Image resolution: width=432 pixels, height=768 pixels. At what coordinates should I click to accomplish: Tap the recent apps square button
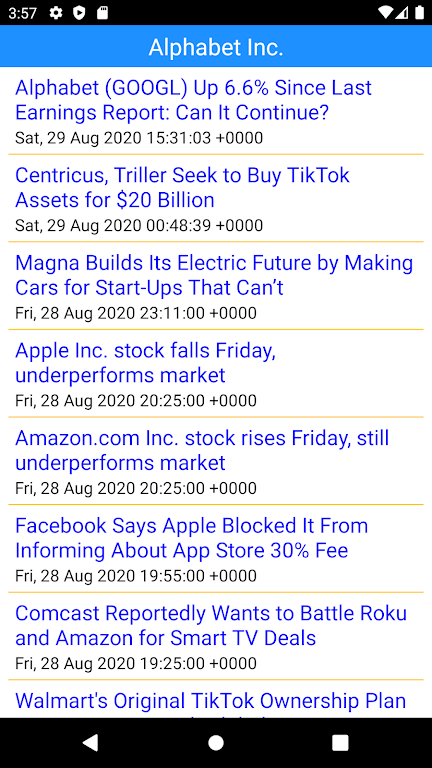340,743
